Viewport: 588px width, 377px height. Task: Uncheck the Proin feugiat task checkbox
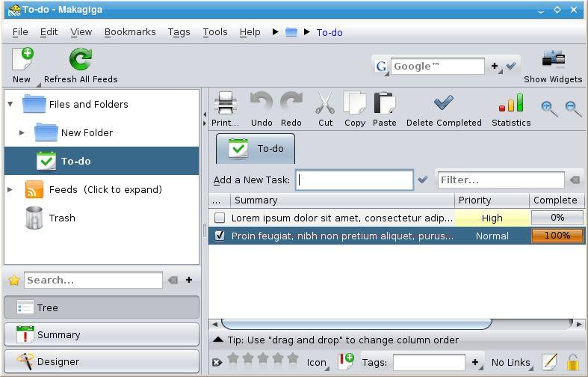(x=220, y=236)
